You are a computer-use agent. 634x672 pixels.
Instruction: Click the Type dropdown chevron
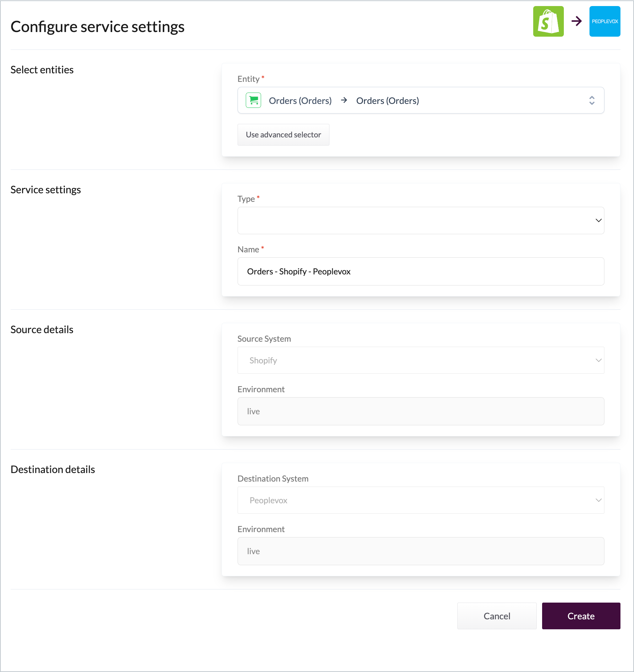coord(598,220)
